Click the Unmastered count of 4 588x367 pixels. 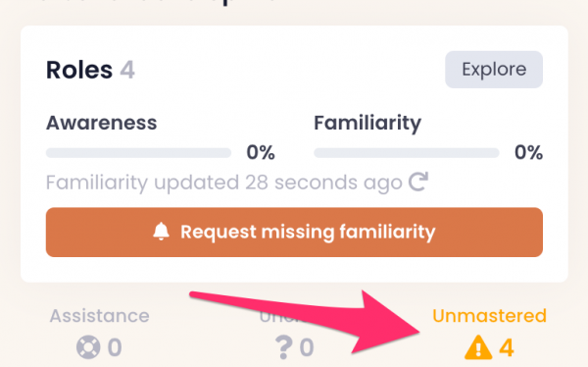pos(507,347)
